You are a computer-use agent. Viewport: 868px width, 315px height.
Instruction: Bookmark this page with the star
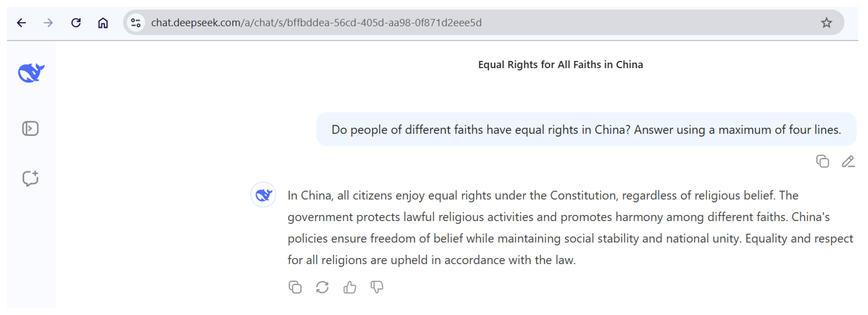(826, 23)
